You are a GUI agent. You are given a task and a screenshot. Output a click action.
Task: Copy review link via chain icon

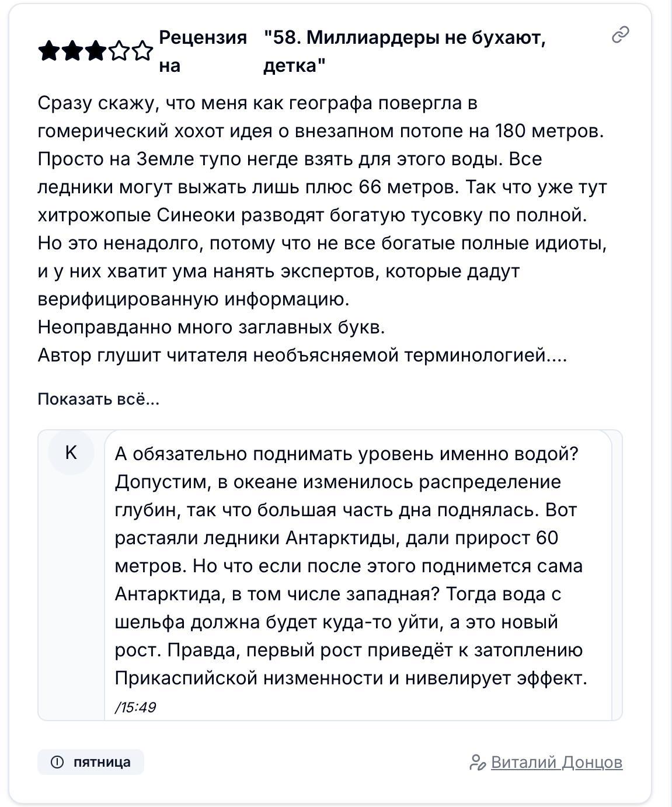(620, 35)
